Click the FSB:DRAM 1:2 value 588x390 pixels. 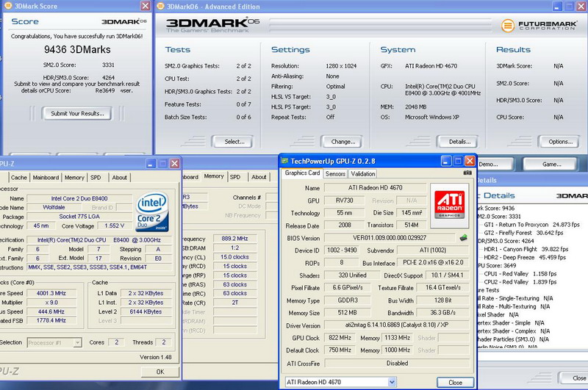(234, 248)
